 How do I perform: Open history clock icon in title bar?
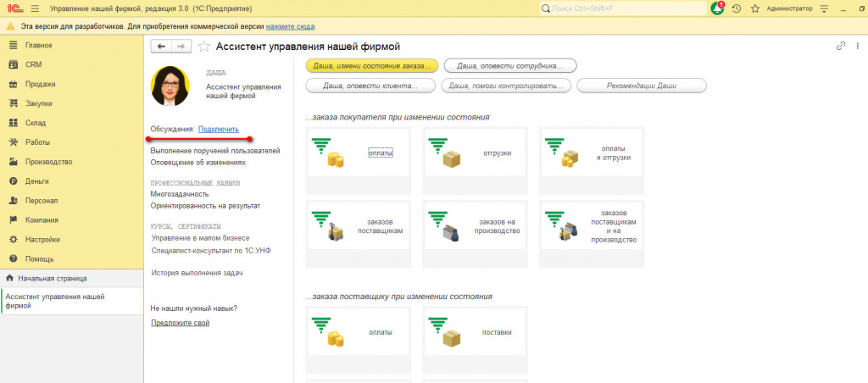tap(737, 8)
